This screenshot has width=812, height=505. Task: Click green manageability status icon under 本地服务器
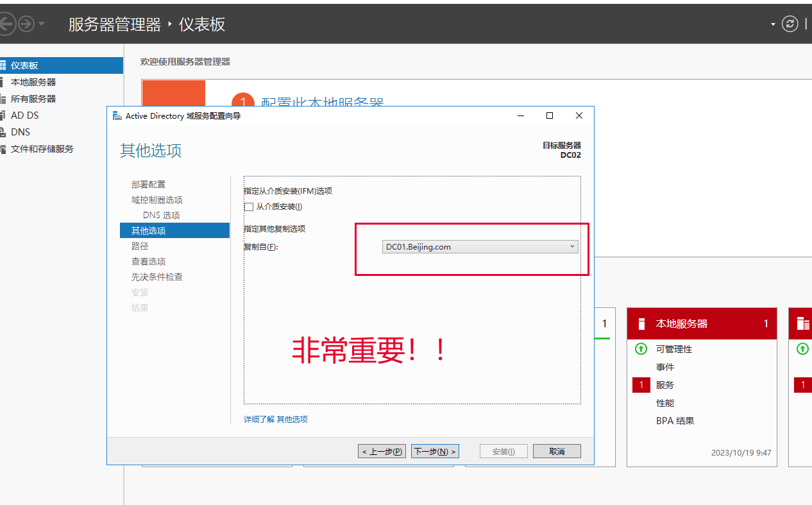(641, 349)
